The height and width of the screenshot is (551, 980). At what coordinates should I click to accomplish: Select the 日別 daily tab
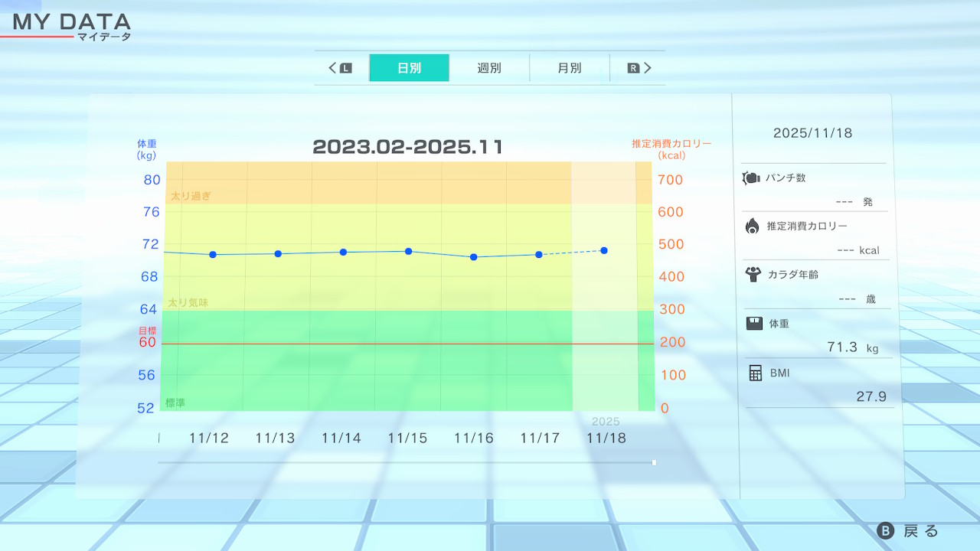pos(409,68)
